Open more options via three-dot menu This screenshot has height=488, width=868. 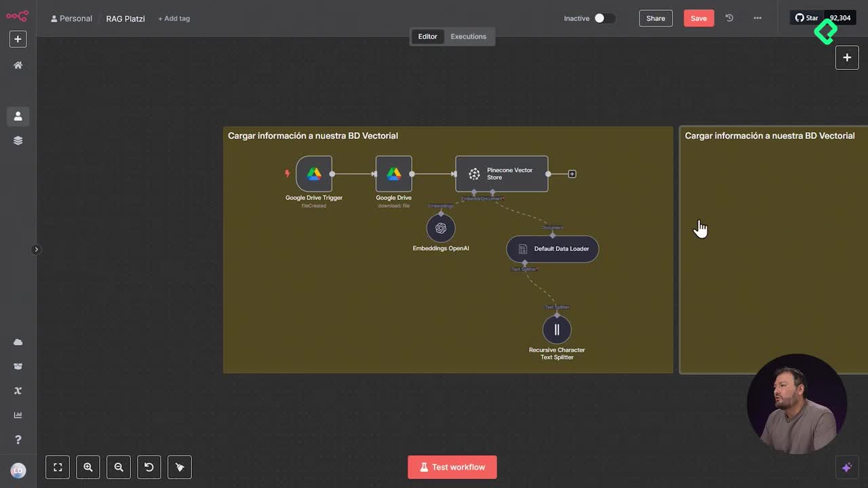coord(757,18)
